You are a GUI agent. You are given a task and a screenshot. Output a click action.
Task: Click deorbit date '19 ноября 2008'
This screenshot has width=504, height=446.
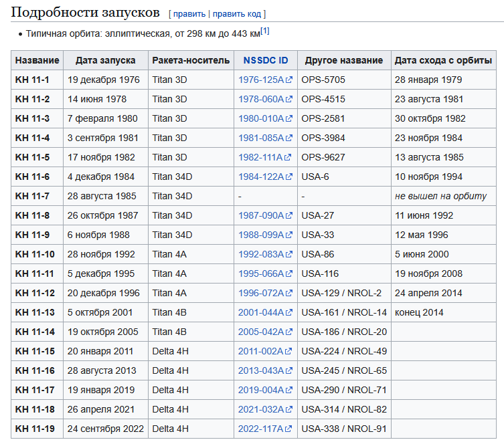pyautogui.click(x=428, y=273)
